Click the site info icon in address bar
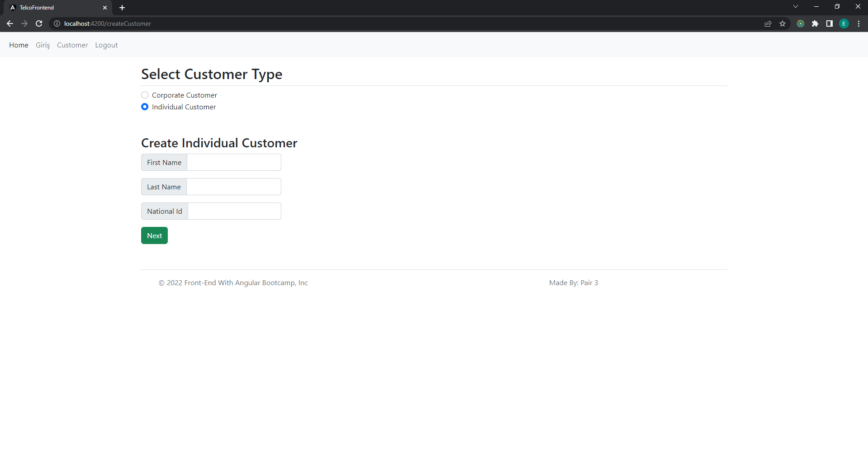Screen dimensions: 868x470 pyautogui.click(x=57, y=23)
